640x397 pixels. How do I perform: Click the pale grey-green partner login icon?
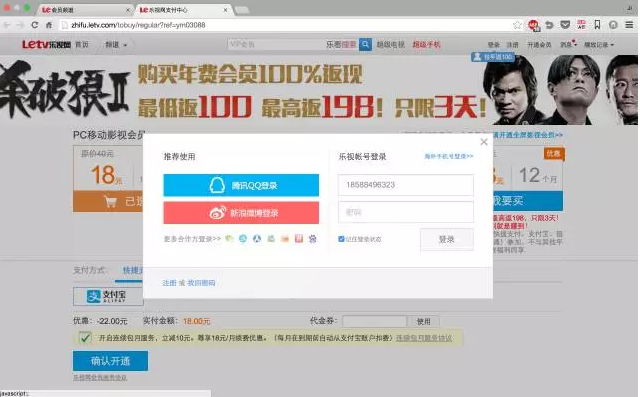click(271, 239)
